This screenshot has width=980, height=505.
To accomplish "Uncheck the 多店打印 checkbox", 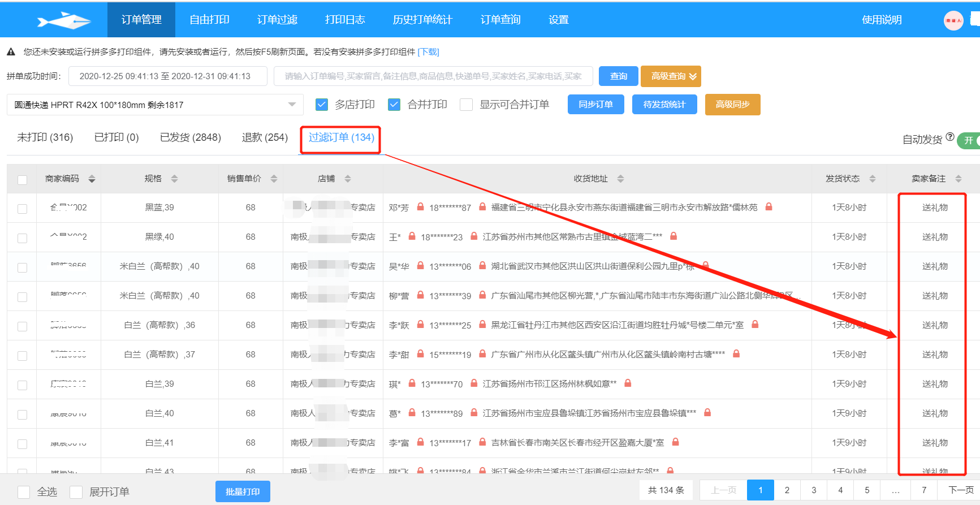I will coord(322,105).
